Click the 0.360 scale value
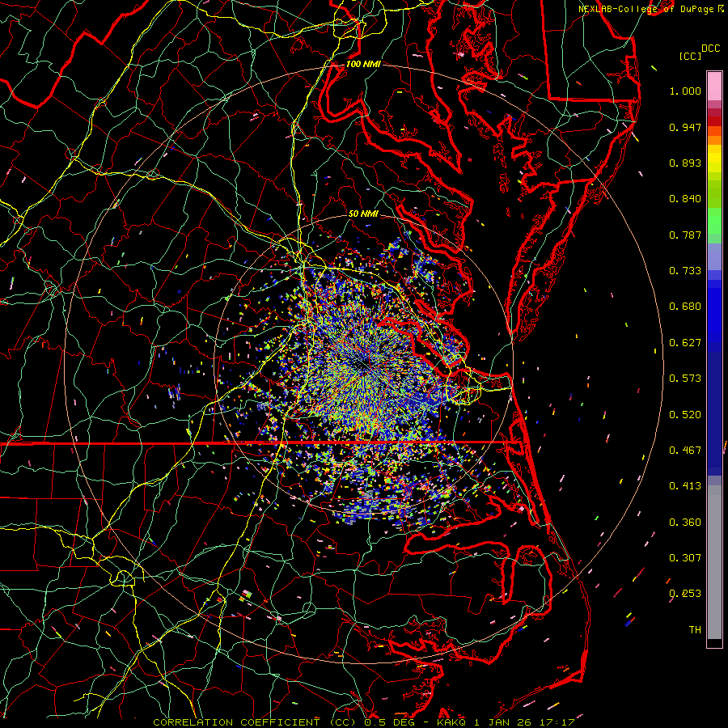Viewport: 728px width, 728px height. [685, 523]
